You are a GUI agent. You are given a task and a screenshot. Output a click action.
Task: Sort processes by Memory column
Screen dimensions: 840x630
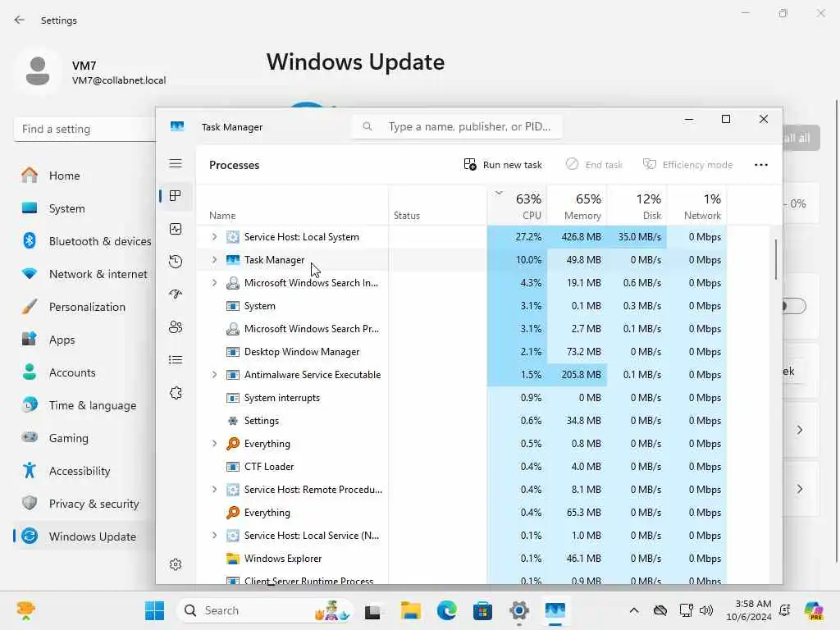pyautogui.click(x=577, y=206)
